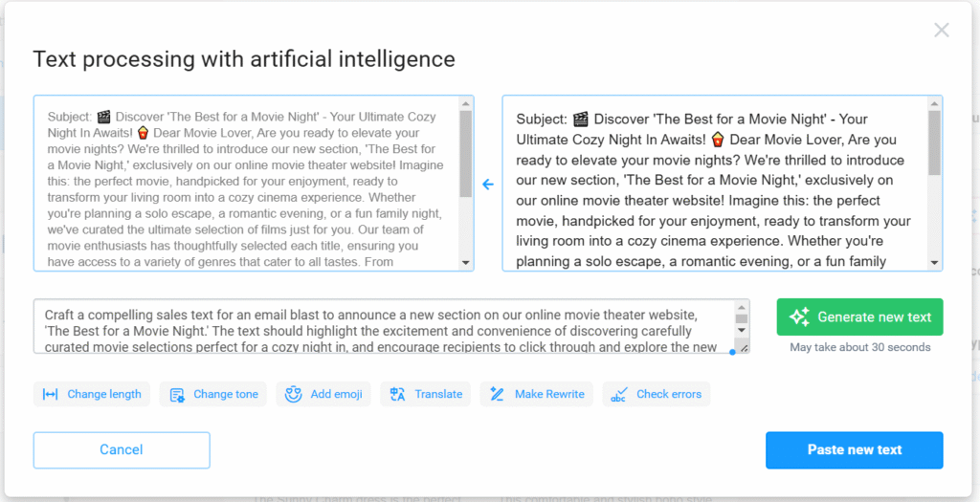Click the Make Rewrite pencil icon

498,394
